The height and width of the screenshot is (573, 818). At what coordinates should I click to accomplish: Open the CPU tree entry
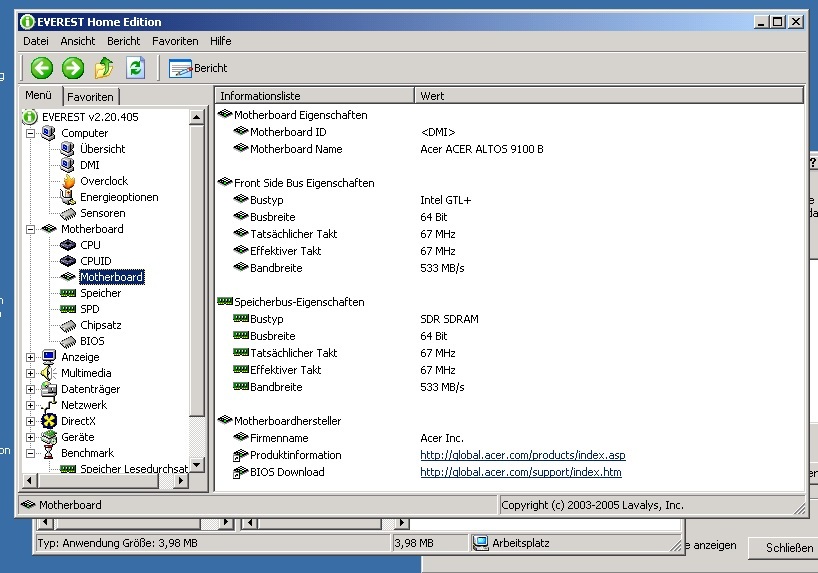(x=90, y=245)
